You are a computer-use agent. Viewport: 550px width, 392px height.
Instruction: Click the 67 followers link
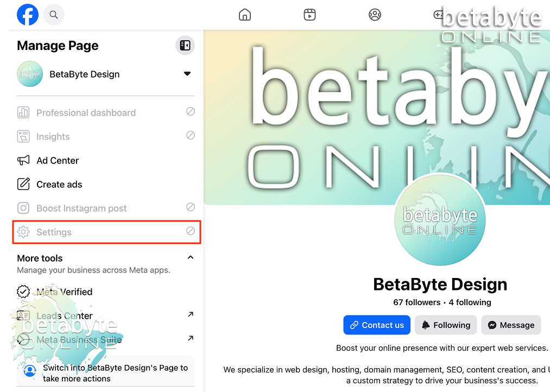point(417,302)
